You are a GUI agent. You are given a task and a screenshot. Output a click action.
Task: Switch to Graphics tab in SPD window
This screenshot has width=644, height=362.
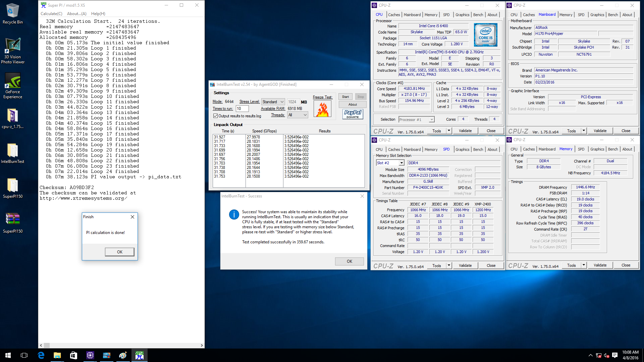tap(462, 149)
